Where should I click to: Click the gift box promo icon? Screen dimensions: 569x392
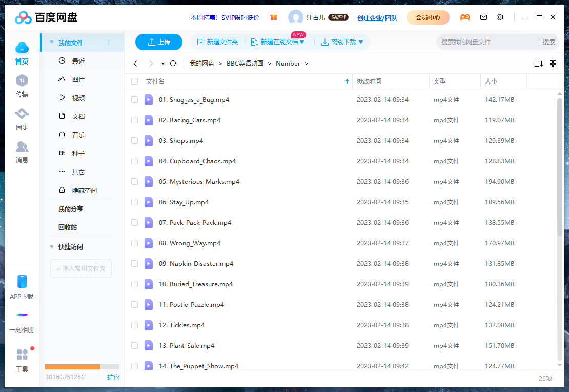[x=274, y=17]
